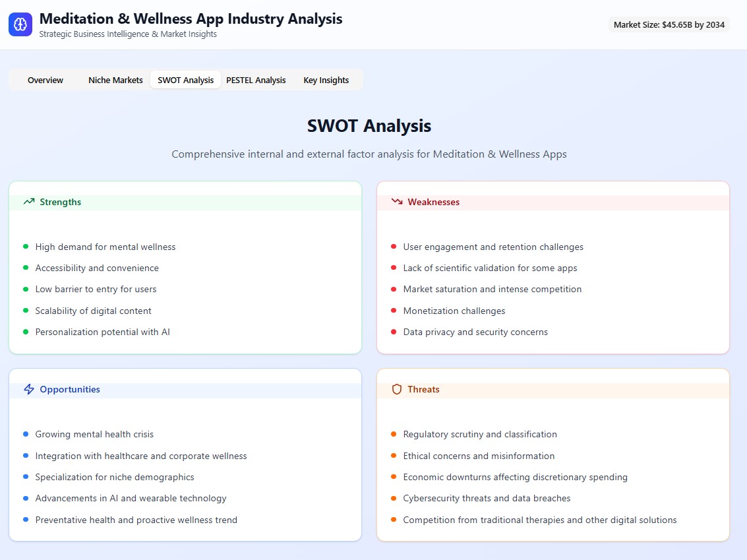The image size is (747, 560).
Task: Click the SWOT Analysis main page heading
Action: coord(369,125)
